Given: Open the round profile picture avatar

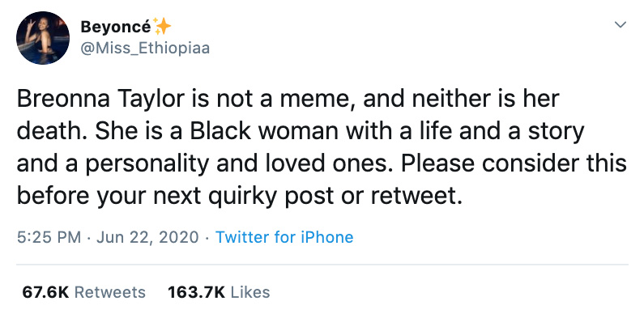Looking at the screenshot, I should tap(43, 38).
